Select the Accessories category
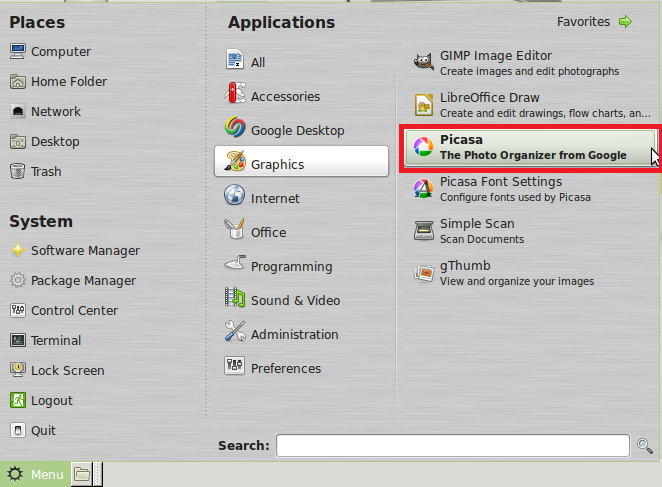662x487 pixels. click(x=301, y=96)
